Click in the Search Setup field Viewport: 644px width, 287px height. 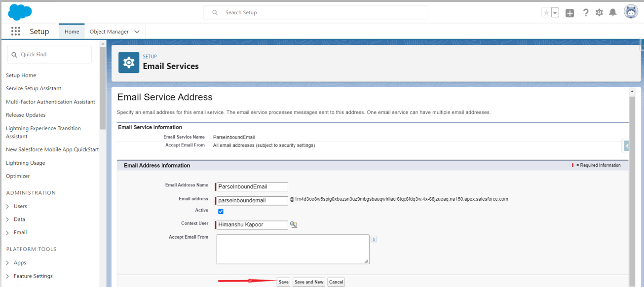[x=316, y=12]
